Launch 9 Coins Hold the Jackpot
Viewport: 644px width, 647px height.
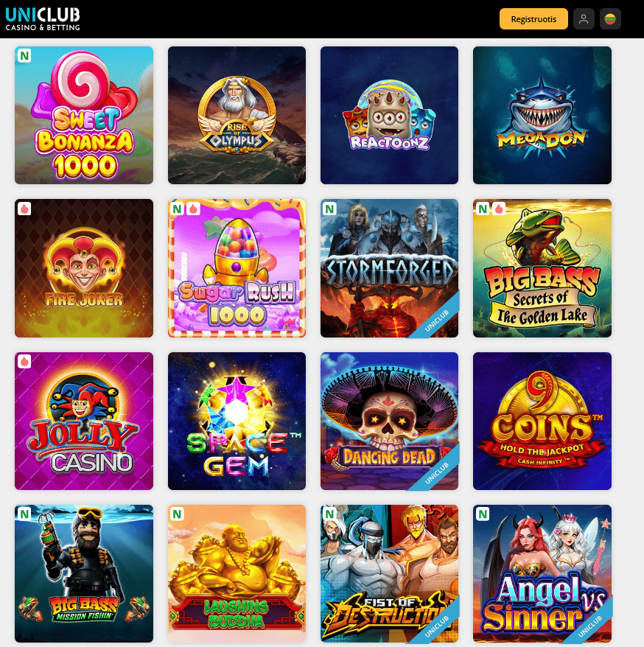[x=542, y=421]
